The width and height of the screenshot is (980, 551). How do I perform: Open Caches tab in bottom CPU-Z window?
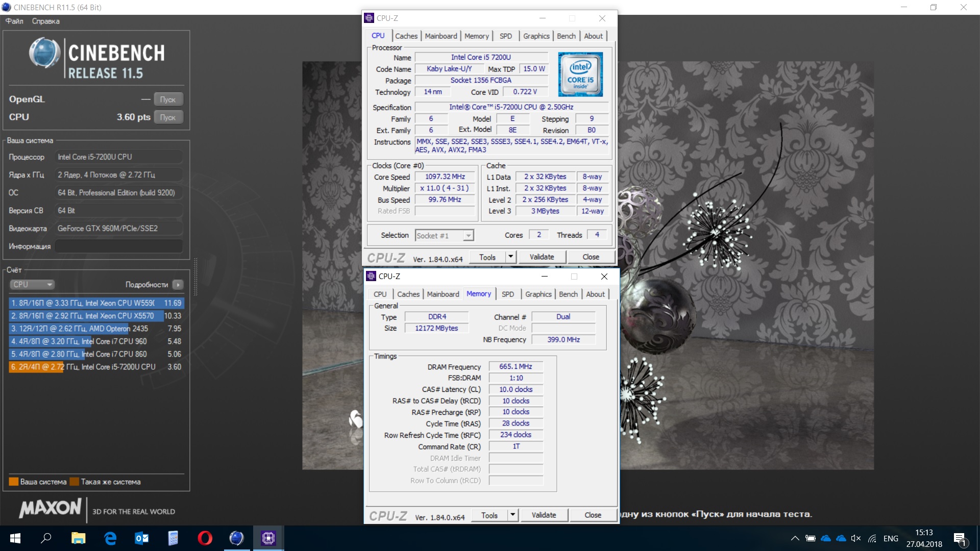pyautogui.click(x=408, y=294)
